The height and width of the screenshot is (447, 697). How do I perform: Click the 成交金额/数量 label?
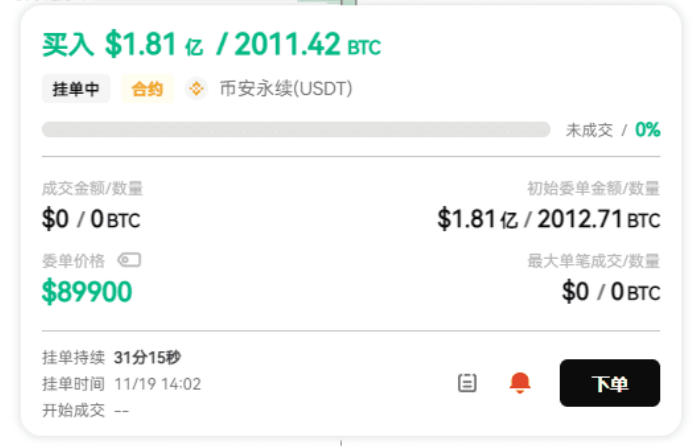point(92,188)
